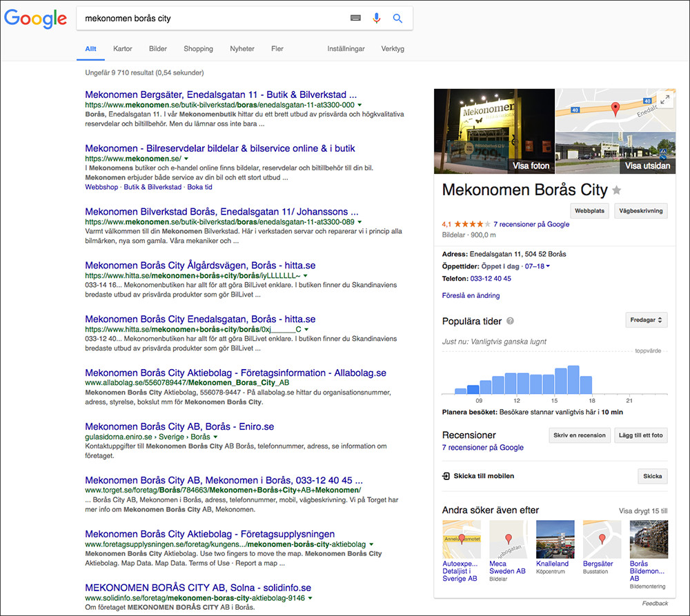Open Visa utsidan street view image
The height and width of the screenshot is (616, 690).
pos(615,152)
